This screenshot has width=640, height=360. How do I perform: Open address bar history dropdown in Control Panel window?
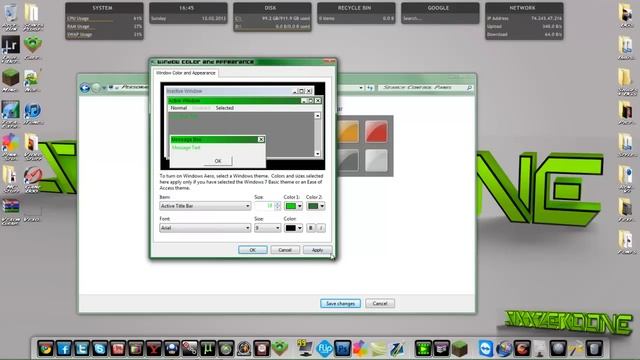[x=361, y=88]
